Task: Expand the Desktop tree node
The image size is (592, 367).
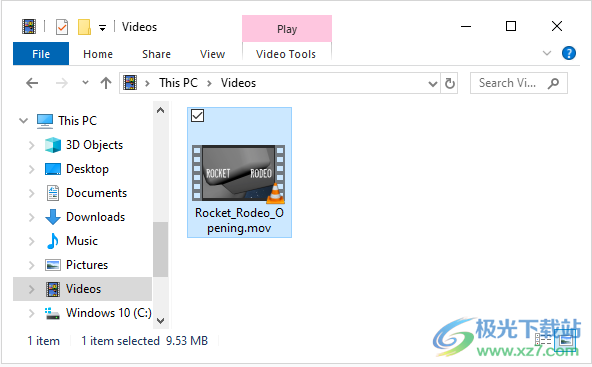Action: coord(32,169)
